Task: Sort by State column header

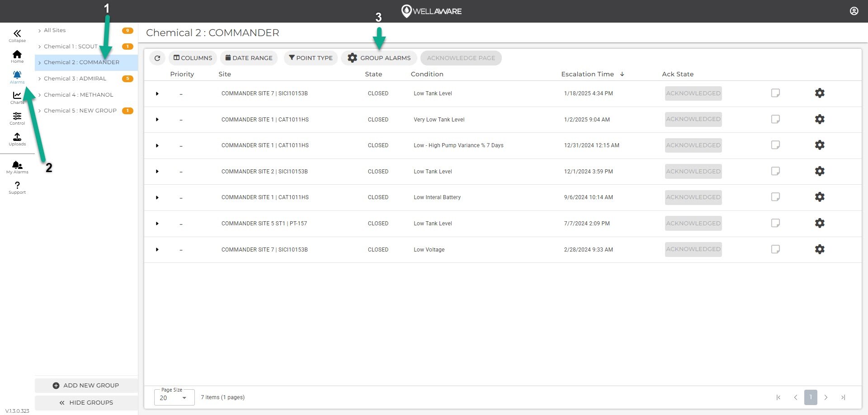Action: (x=373, y=74)
